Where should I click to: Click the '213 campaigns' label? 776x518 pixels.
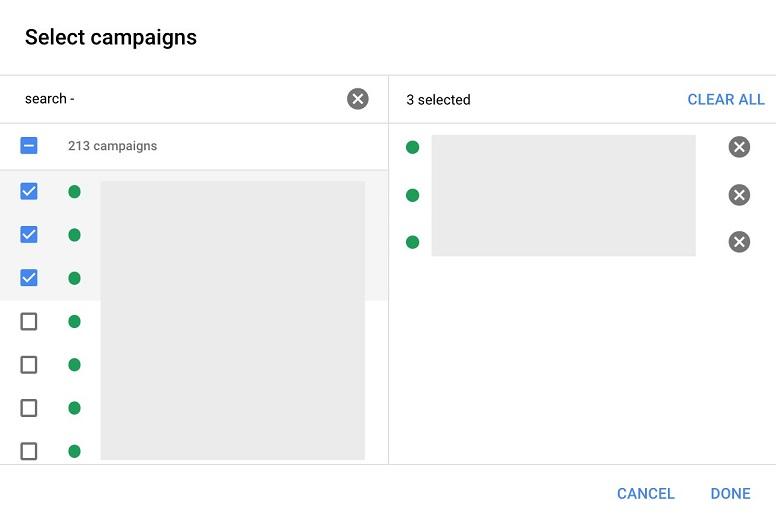[x=112, y=146]
